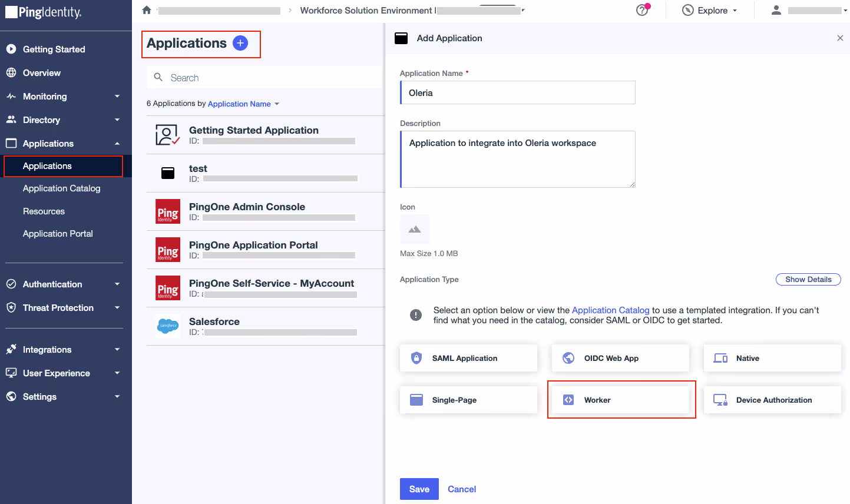Close the Add Application panel

pos(840,38)
